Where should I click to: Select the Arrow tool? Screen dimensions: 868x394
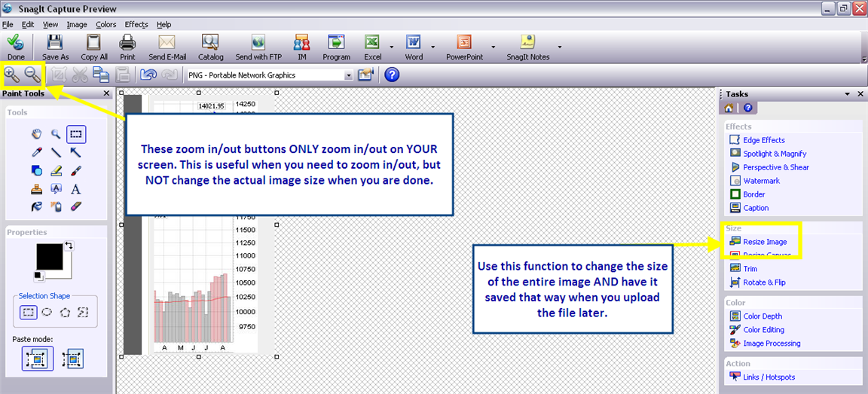pos(76,151)
